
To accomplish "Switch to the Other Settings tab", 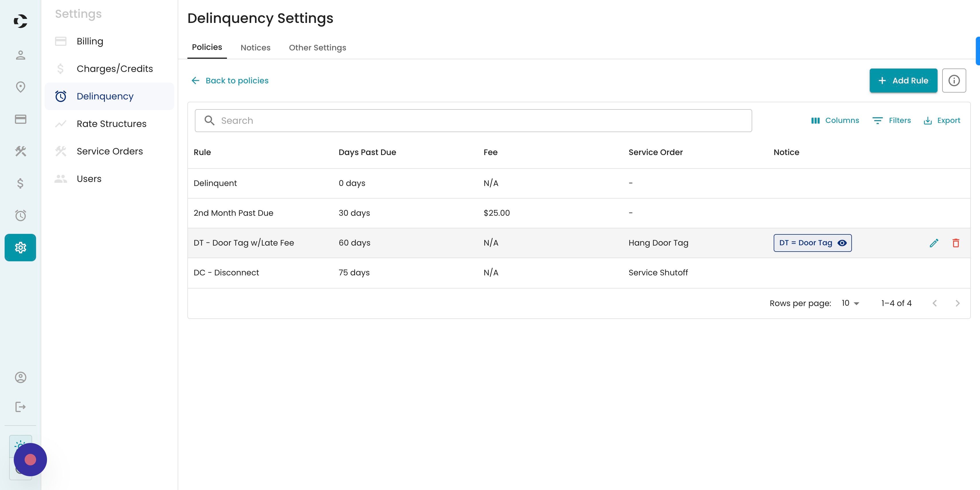I will 317,48.
